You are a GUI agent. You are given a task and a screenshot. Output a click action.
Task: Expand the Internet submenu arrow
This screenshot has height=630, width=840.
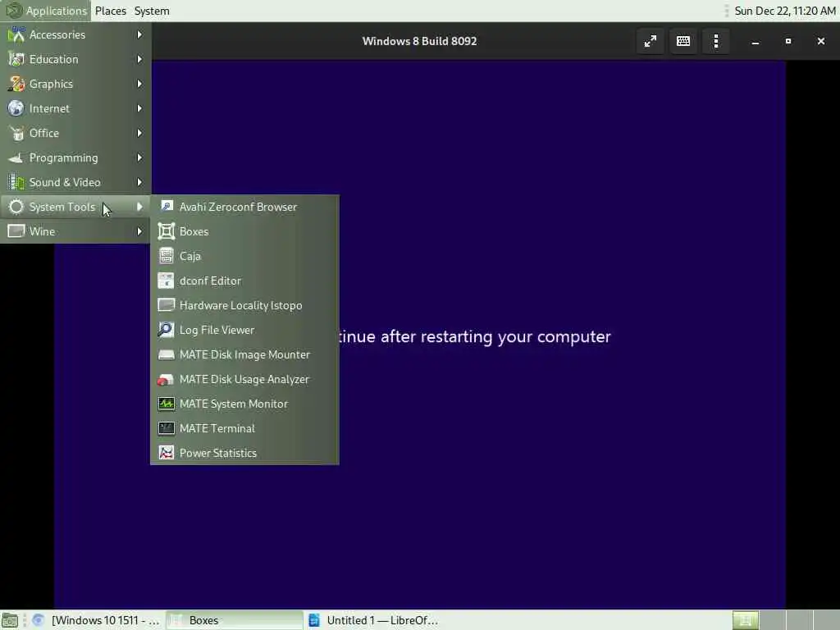pos(139,109)
